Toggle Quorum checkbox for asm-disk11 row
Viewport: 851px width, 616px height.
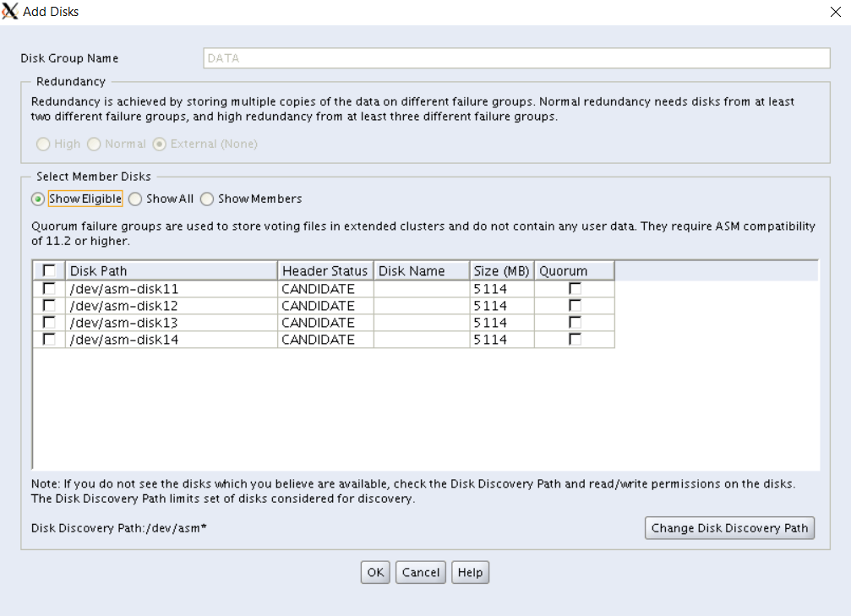pos(575,289)
